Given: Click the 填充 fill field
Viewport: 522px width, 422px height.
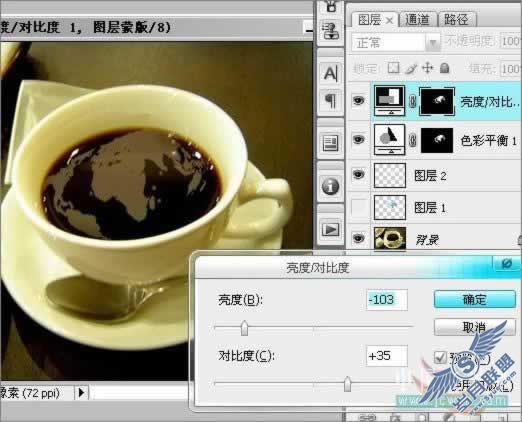Looking at the screenshot, I should 511,69.
